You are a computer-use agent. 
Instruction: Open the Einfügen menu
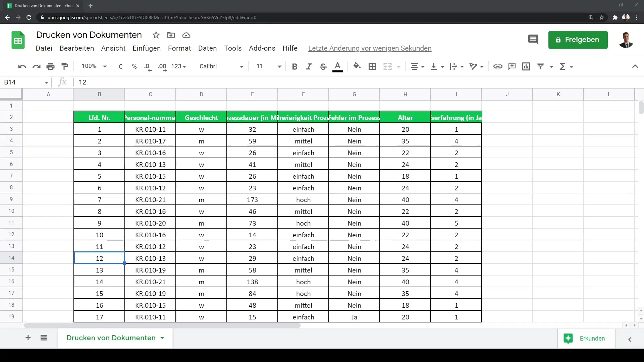pos(146,48)
